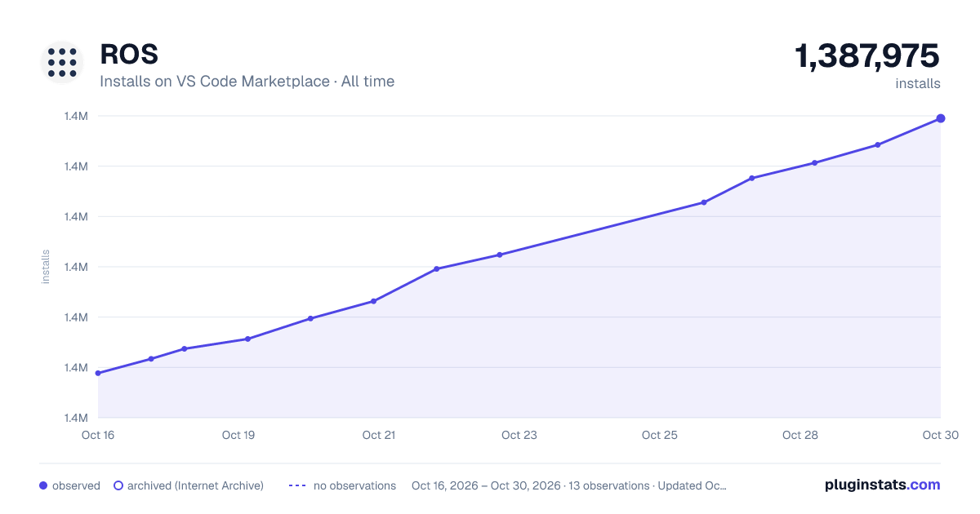The image size is (980, 514).
Task: Click the filled observed legend dot
Action: coord(43,485)
